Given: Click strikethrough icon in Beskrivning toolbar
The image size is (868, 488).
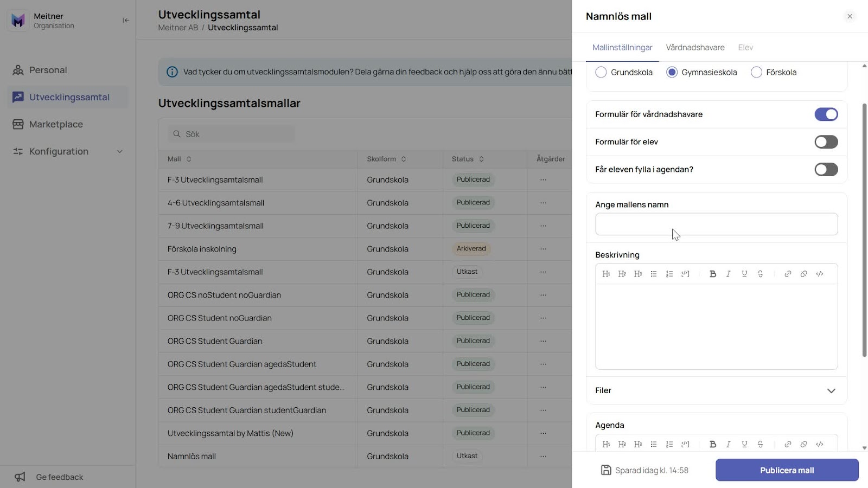Looking at the screenshot, I should (761, 274).
